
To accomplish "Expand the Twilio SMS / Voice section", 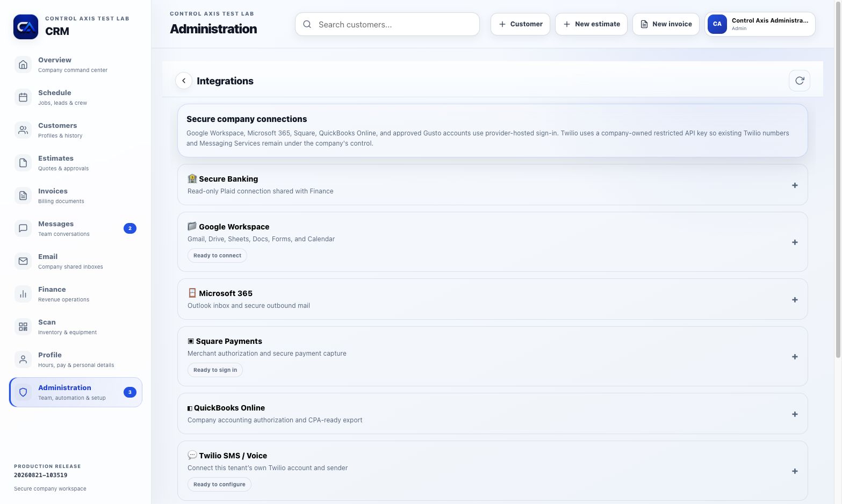I will (795, 471).
